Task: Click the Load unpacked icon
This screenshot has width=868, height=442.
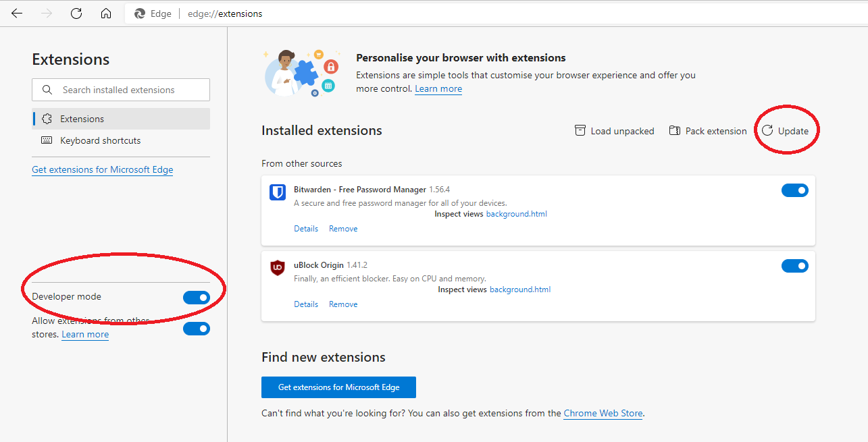Action: point(580,131)
